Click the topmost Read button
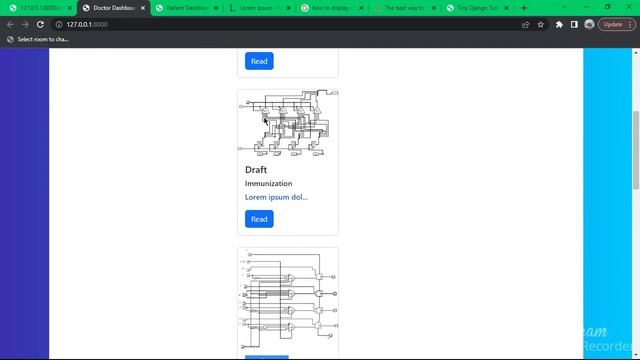Screen dimensions: 640x360 tap(259, 61)
